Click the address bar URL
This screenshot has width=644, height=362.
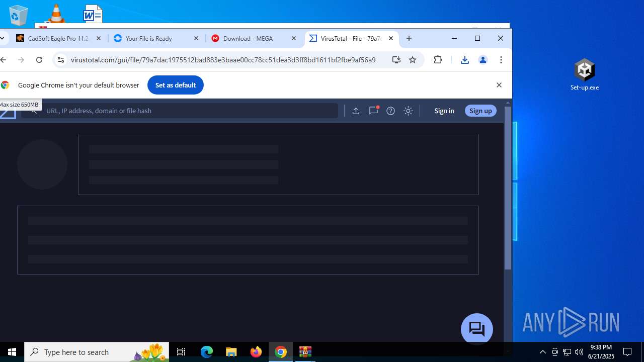tap(223, 60)
